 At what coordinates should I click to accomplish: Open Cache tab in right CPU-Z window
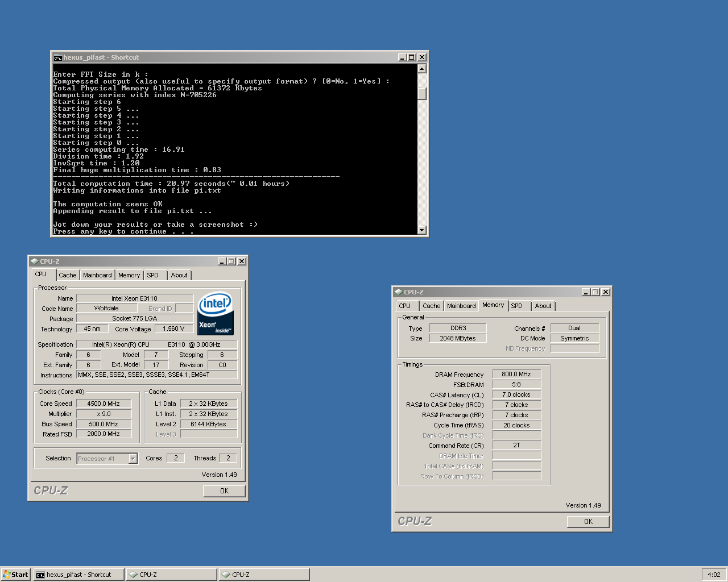[x=431, y=306]
